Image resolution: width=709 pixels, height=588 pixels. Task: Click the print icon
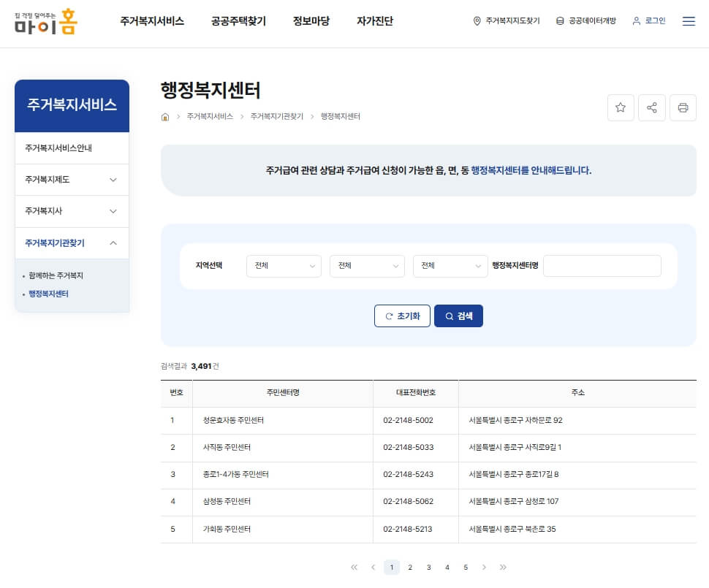(x=683, y=107)
